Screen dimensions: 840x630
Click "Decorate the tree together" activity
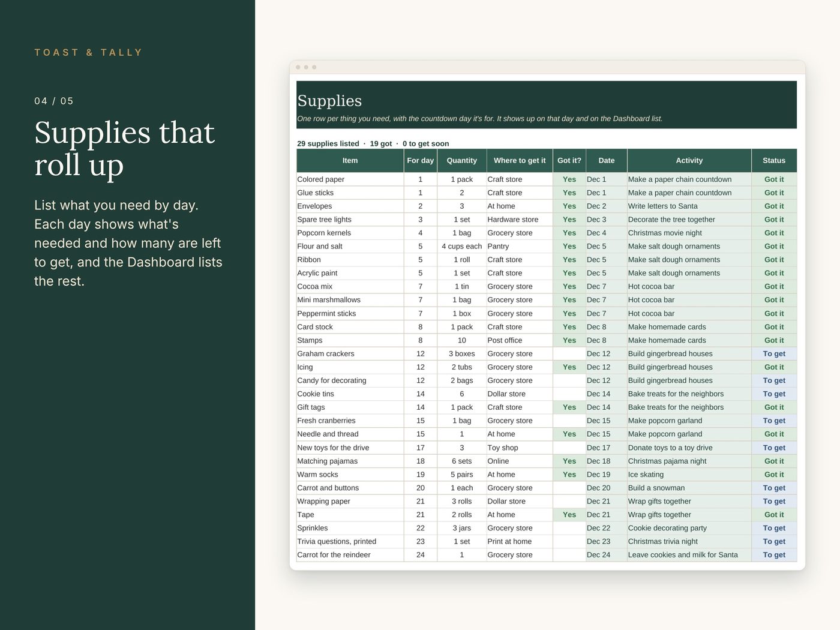(689, 220)
